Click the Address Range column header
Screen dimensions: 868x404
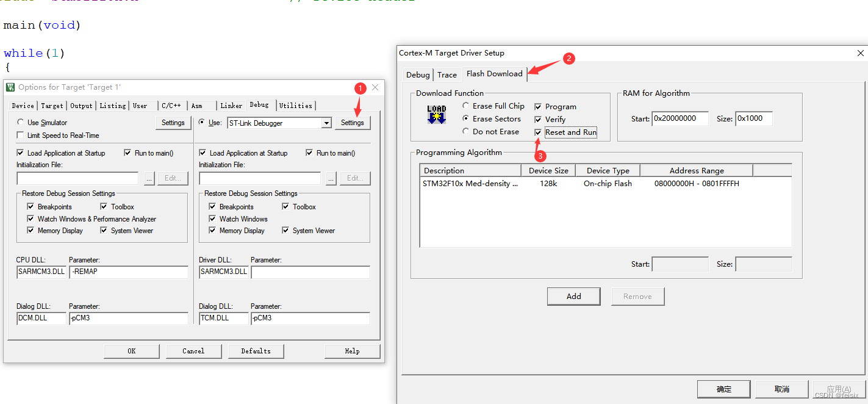697,170
